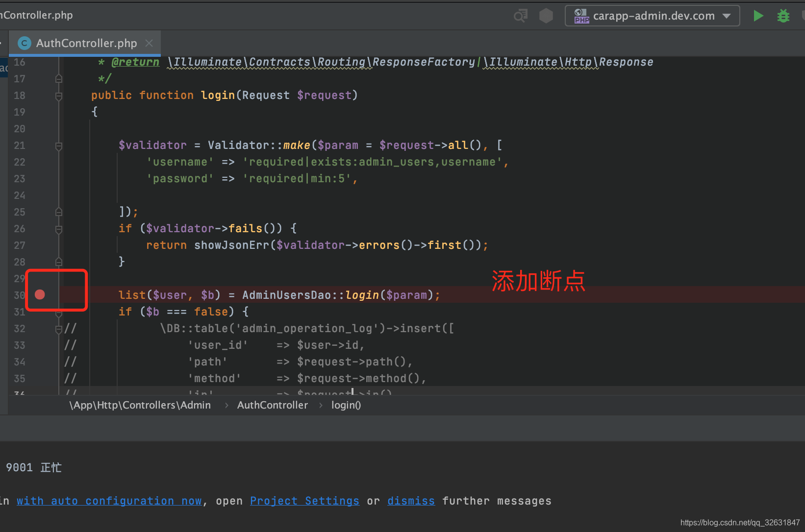Click the login() breadcrumb entry
805x532 pixels.
(x=346, y=405)
